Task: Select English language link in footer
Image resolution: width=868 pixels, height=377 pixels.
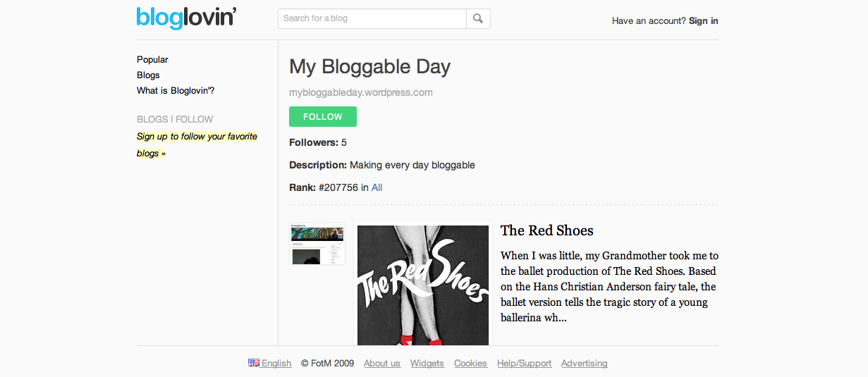Action: (276, 364)
